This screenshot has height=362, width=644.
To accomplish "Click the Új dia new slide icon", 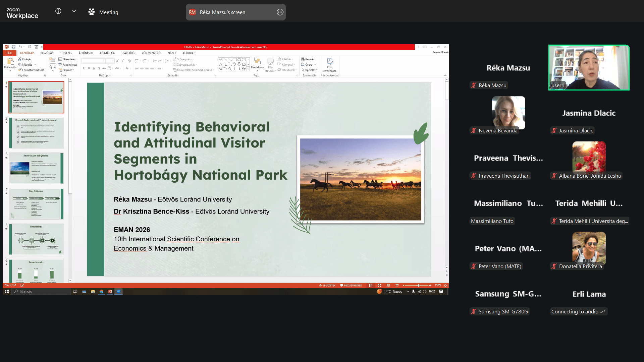I will (x=53, y=61).
